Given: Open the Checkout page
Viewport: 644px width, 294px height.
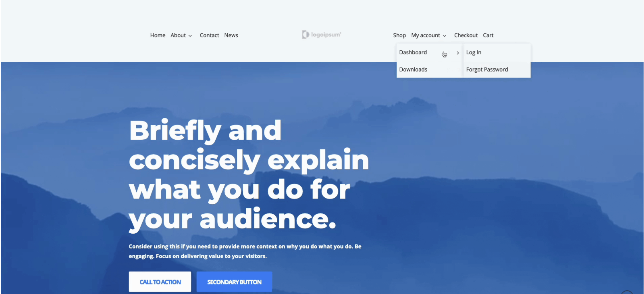Looking at the screenshot, I should [x=466, y=35].
